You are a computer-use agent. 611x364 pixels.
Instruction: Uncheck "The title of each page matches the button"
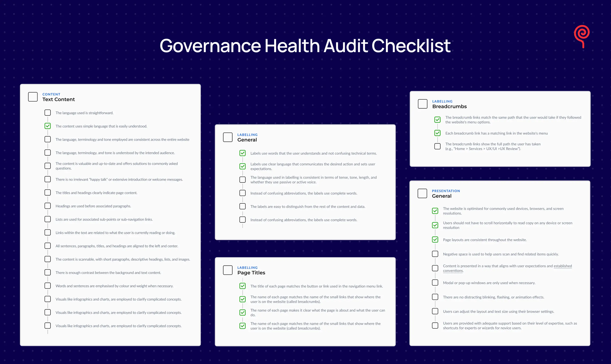[x=242, y=286]
